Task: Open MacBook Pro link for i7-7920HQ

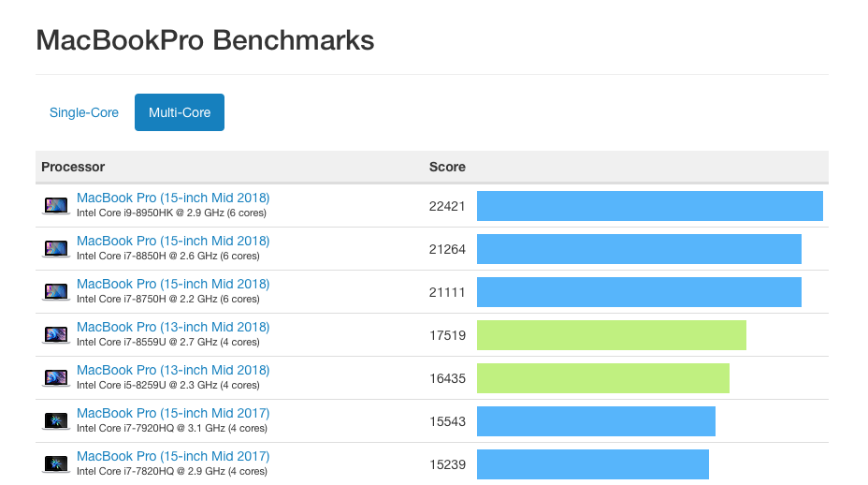Action: [x=173, y=413]
